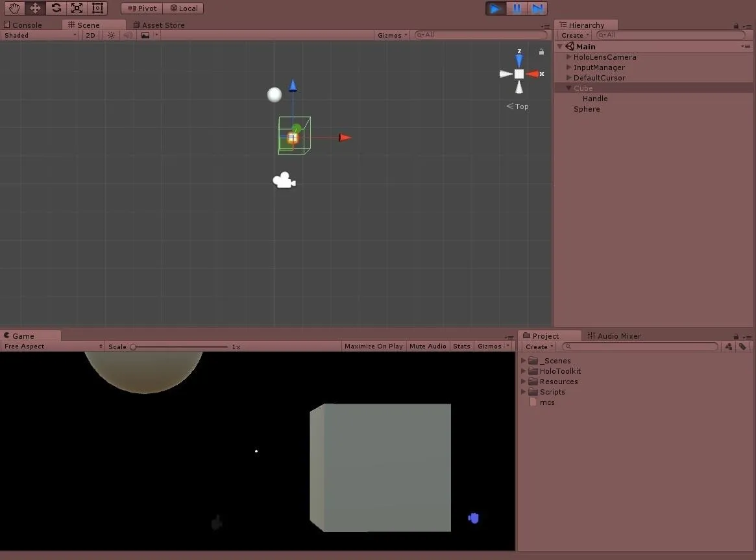The height and width of the screenshot is (560, 756).
Task: Toggle Maximize On Play
Action: click(x=373, y=347)
